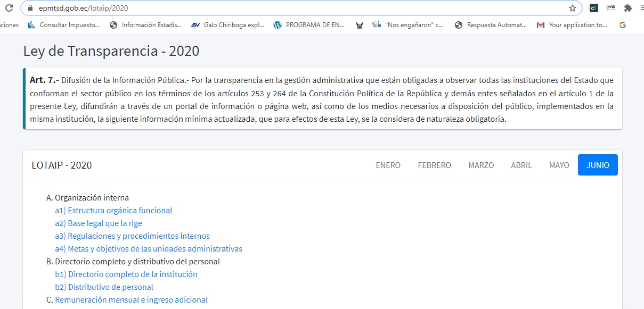
Task: Open the Chrome media control icon
Action: tap(641, 8)
